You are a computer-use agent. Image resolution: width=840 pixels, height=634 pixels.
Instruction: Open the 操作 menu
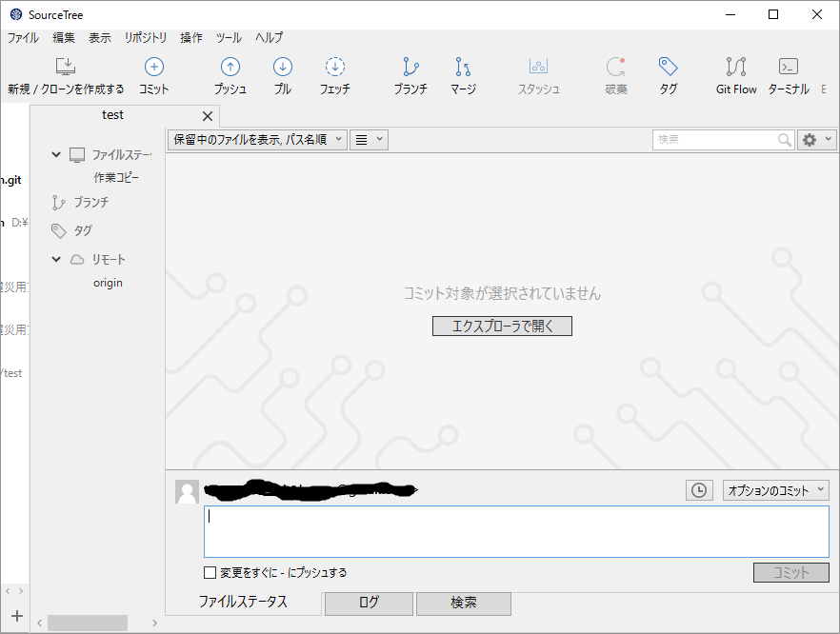click(191, 37)
